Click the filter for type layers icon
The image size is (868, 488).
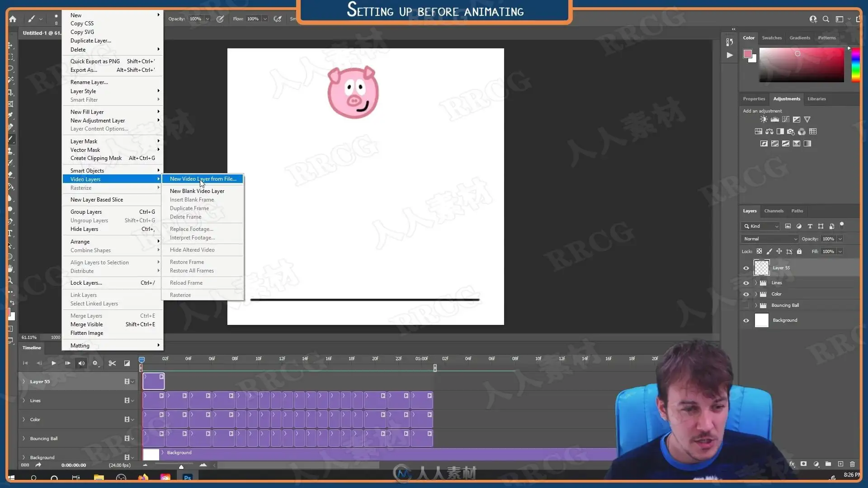point(810,226)
